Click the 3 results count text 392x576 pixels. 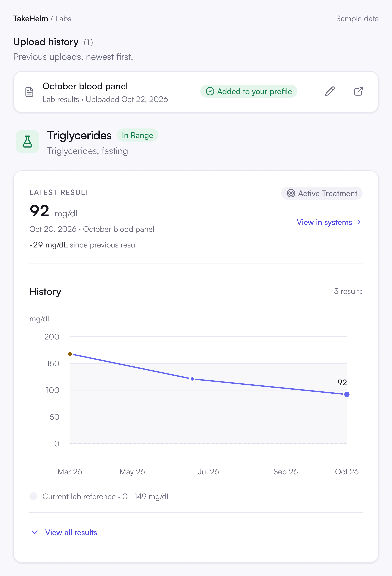(348, 291)
